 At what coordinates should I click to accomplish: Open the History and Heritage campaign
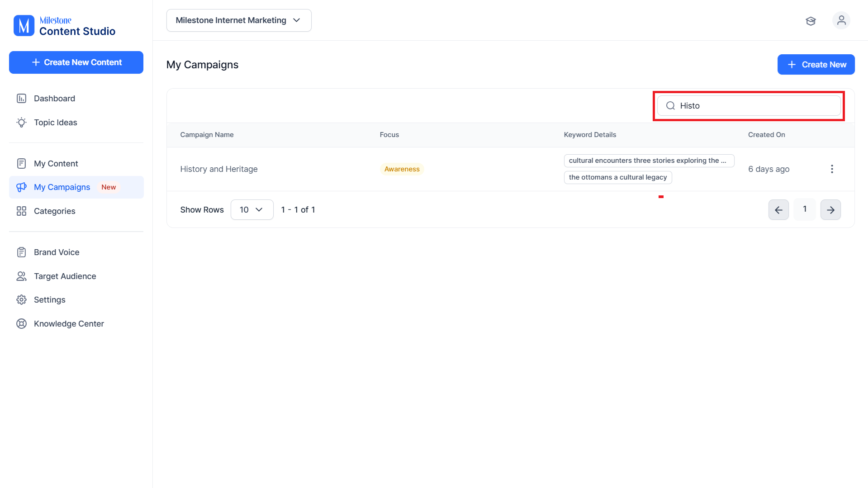219,169
